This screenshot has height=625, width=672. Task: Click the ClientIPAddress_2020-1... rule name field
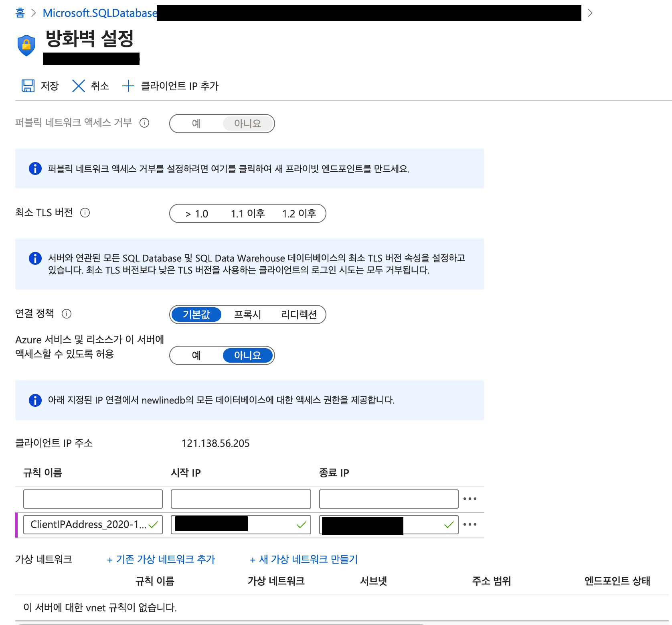point(93,525)
